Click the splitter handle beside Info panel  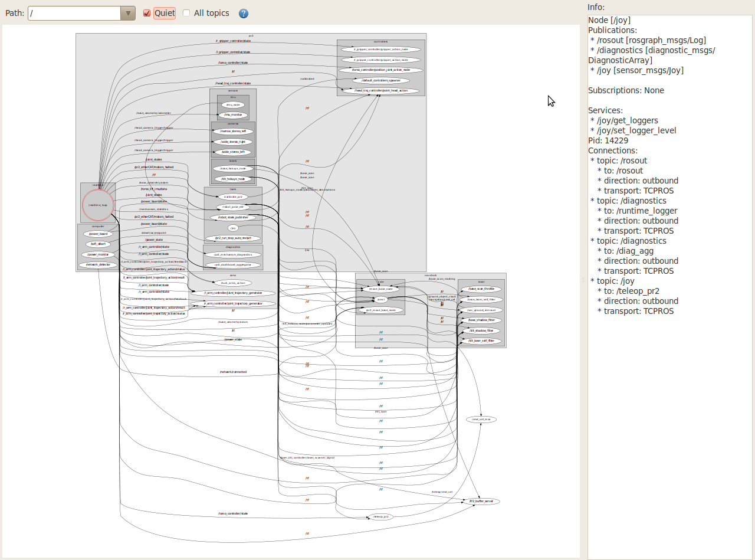tap(583, 280)
